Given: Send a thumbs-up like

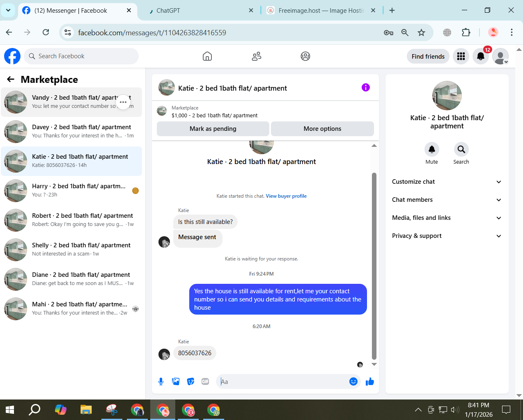Looking at the screenshot, I should (370, 381).
